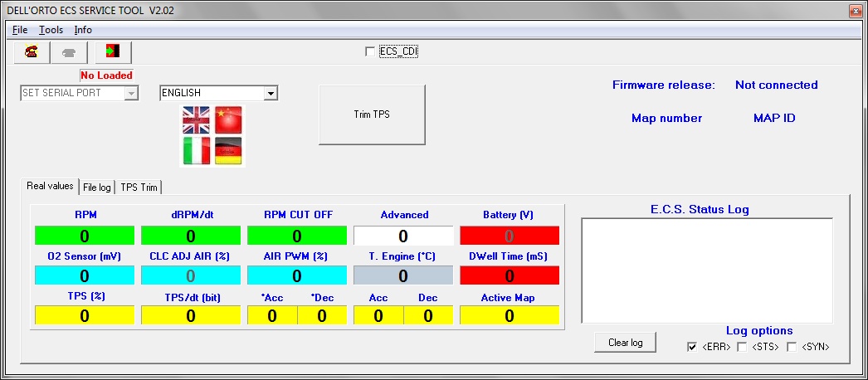Click the RPM CUT OFF value field
The height and width of the screenshot is (380, 868).
coord(297,236)
